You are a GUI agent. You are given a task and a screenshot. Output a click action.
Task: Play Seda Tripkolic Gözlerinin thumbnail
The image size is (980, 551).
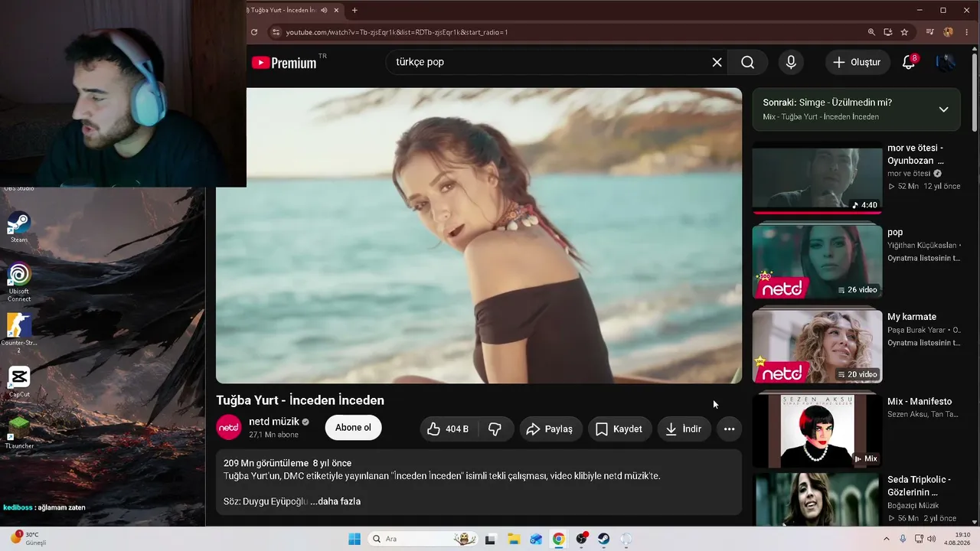(817, 500)
